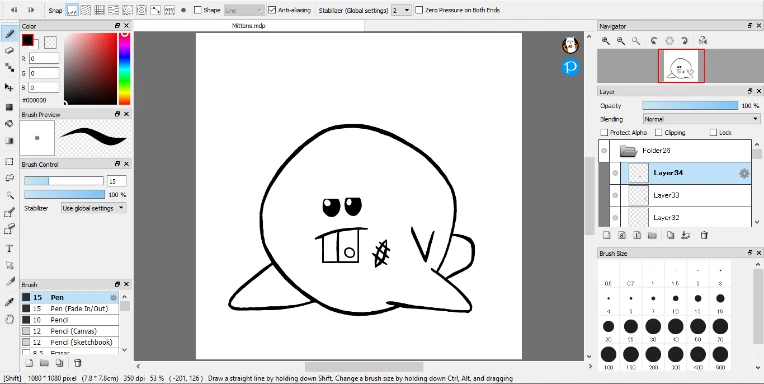The height and width of the screenshot is (384, 764).
Task: Select Pencil (Canvas) brush
Action: click(x=69, y=331)
